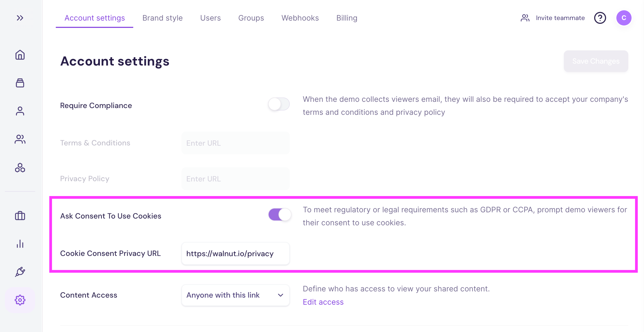Image resolution: width=644 pixels, height=332 pixels.
Task: Open the briefcase sidebar icon
Action: coord(20,216)
